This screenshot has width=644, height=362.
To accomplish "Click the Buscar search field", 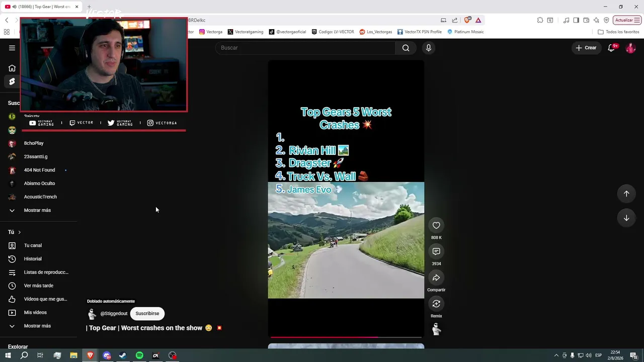I will point(306,48).
